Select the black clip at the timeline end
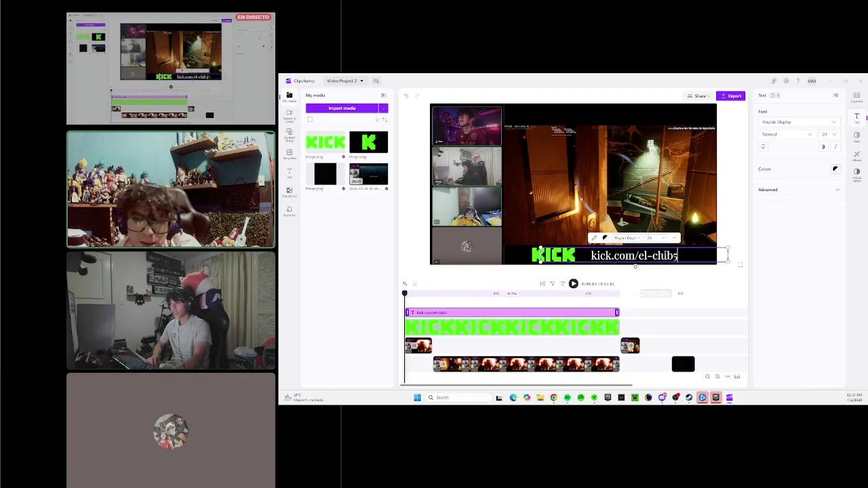 coord(683,364)
